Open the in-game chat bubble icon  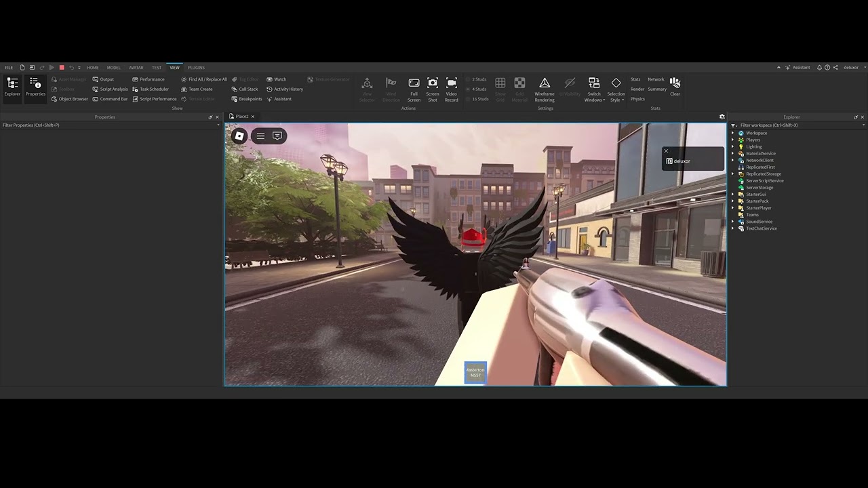(x=277, y=136)
